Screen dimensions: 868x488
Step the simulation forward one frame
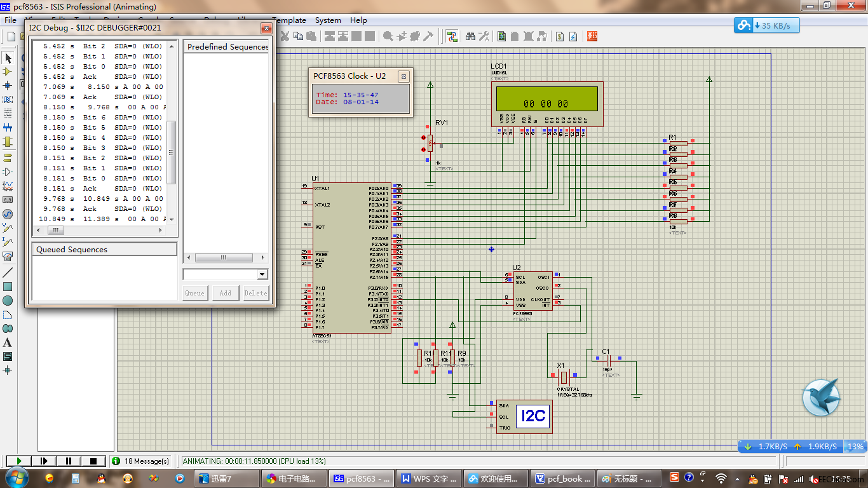44,461
